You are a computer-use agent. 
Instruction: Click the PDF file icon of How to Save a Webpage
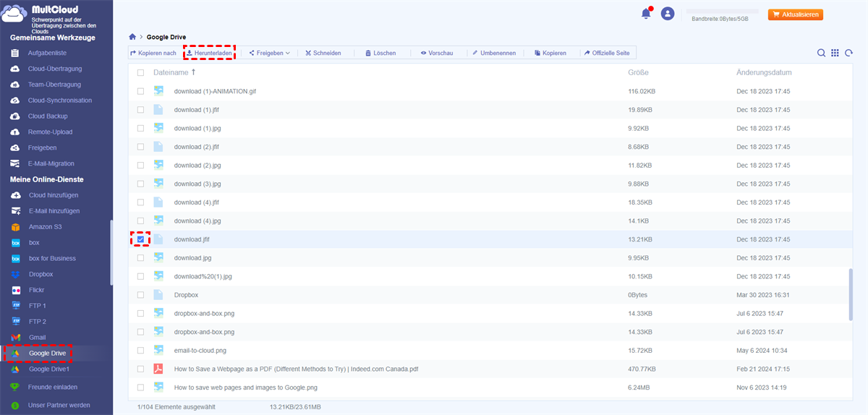pyautogui.click(x=158, y=369)
